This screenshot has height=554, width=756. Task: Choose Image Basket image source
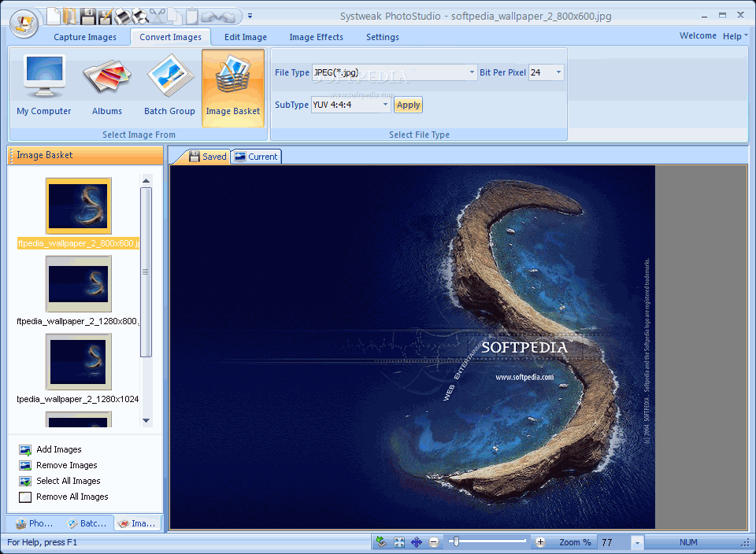(233, 87)
